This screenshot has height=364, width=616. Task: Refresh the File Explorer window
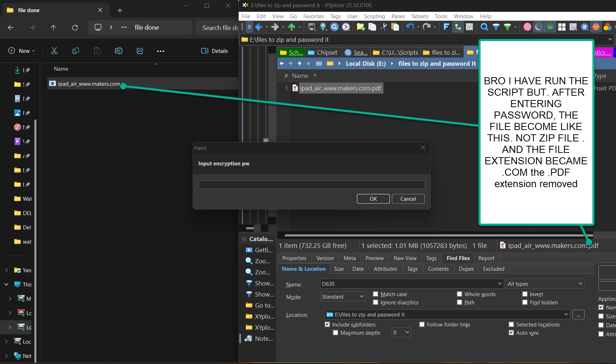point(75,28)
